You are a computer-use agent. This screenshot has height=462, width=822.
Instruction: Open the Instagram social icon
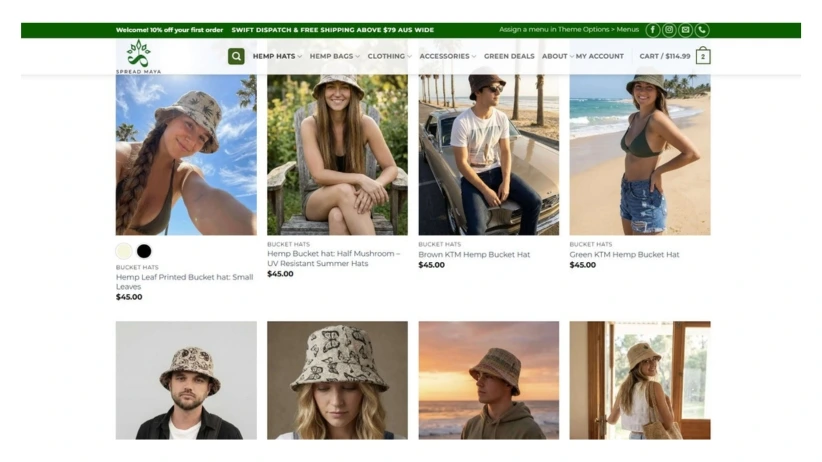[x=669, y=30]
